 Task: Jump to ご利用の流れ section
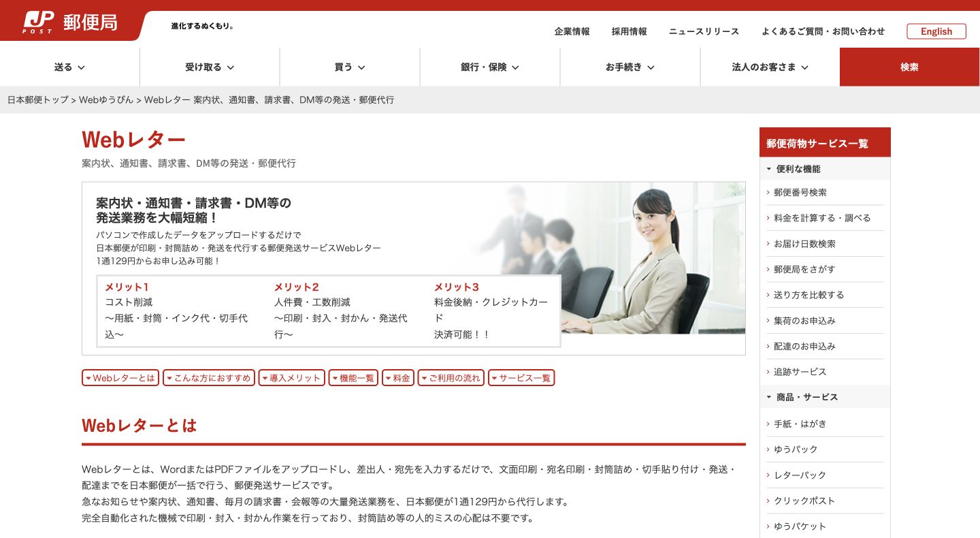point(451,378)
